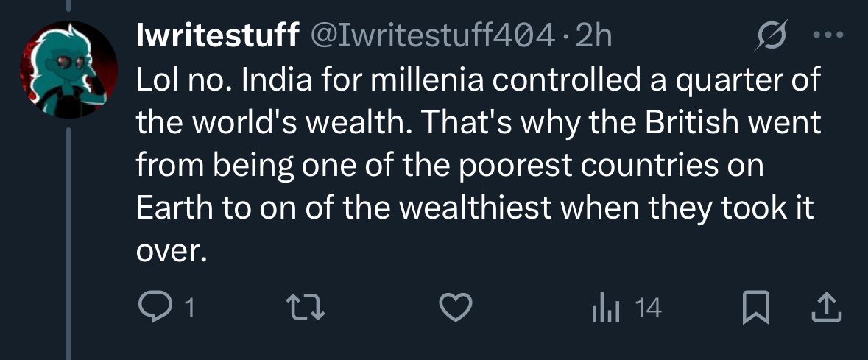The image size is (868, 360).
Task: Open the share tweet menu
Action: pyautogui.click(x=827, y=308)
